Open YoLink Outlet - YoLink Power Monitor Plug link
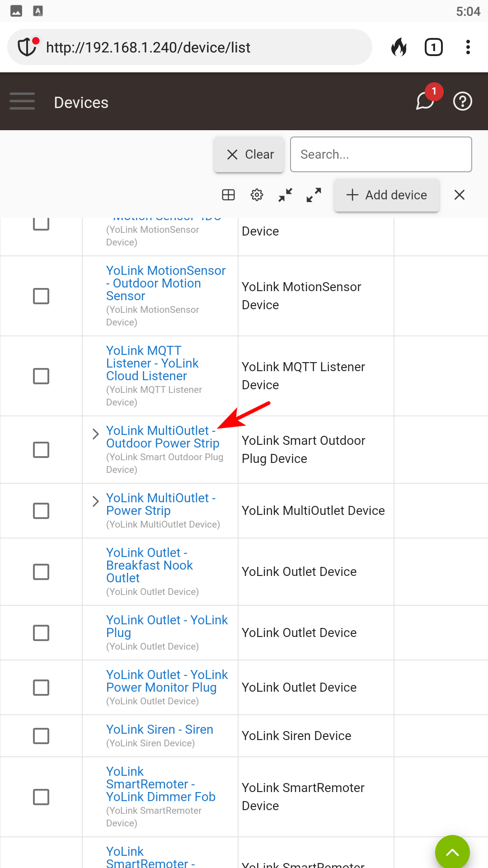The width and height of the screenshot is (488, 868). click(167, 681)
